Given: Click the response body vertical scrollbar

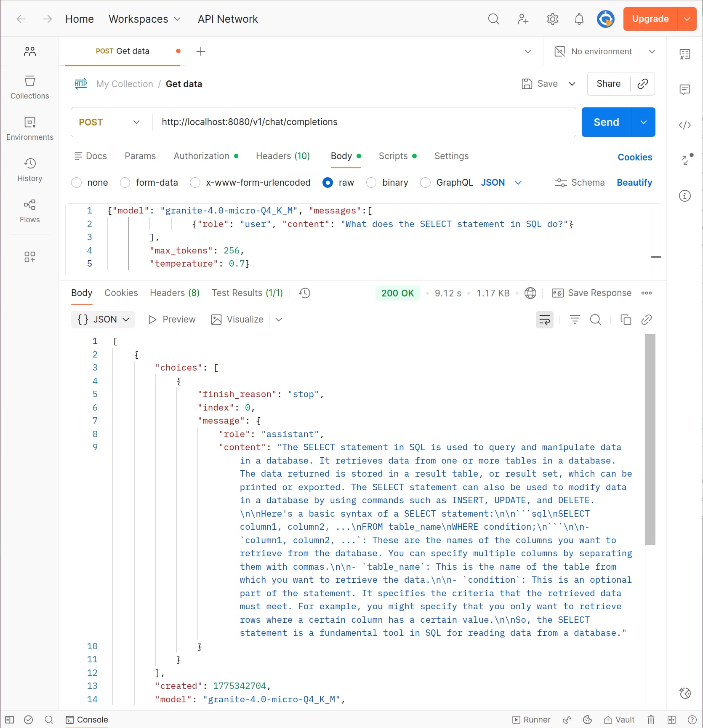Looking at the screenshot, I should pos(650,440).
